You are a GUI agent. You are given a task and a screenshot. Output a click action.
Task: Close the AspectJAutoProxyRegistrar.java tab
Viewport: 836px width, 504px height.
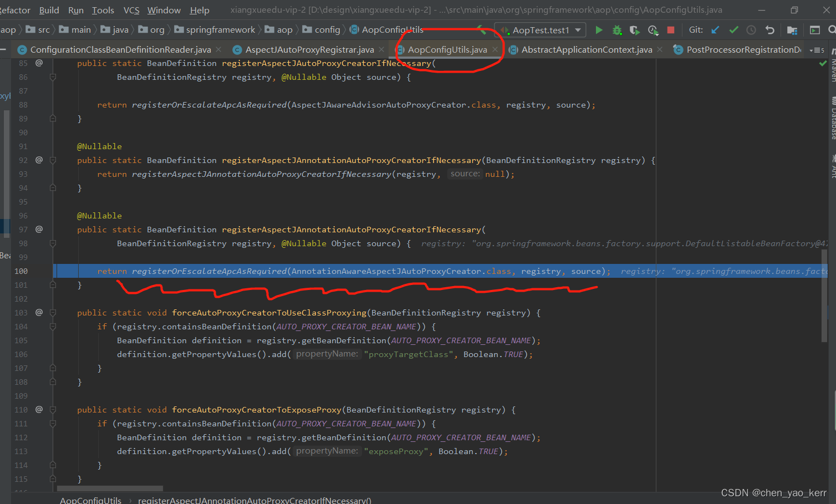tap(381, 50)
